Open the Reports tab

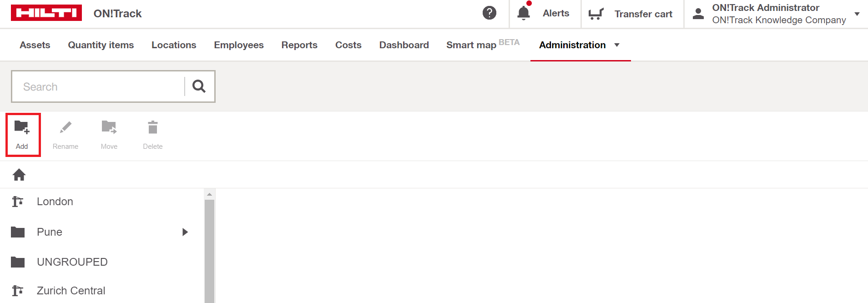pyautogui.click(x=299, y=45)
